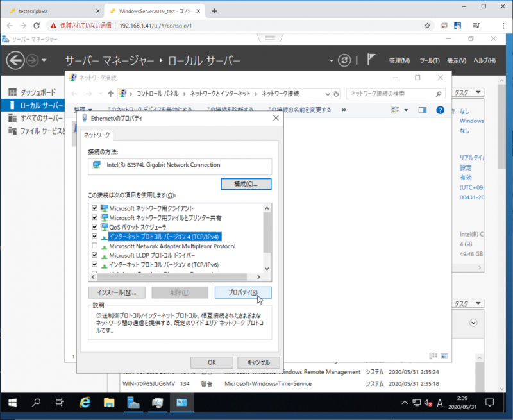The image size is (513, 420).
Task: Click インストール(N)... button
Action: point(117,292)
